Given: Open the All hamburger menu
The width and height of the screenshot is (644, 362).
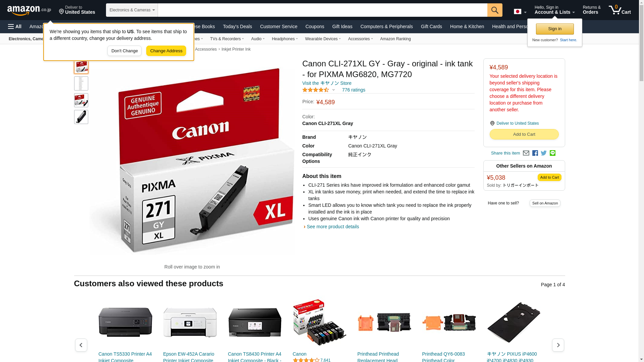Looking at the screenshot, I should pos(15,26).
